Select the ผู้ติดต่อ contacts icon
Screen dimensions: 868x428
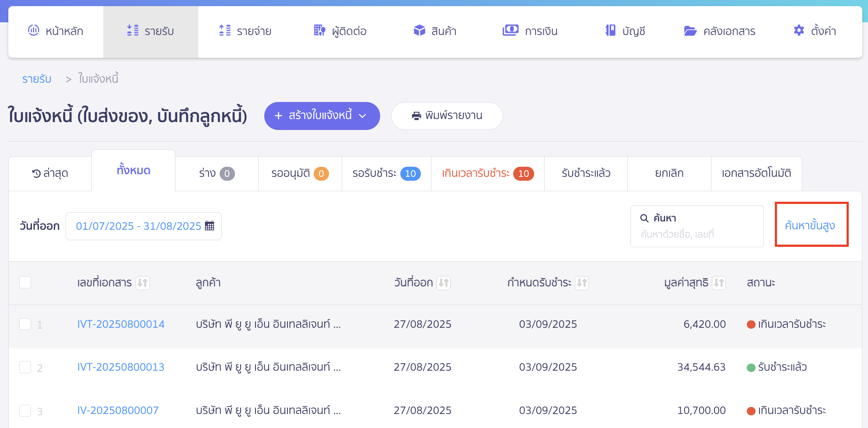[x=319, y=31]
